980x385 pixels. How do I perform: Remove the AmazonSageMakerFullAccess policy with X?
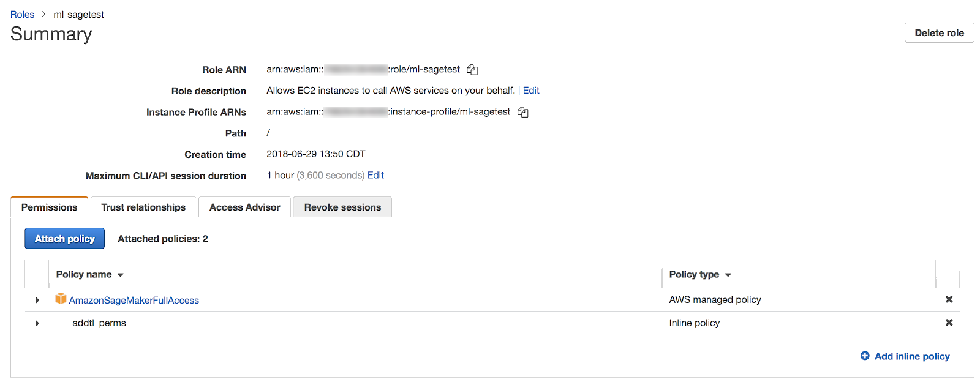click(x=949, y=299)
